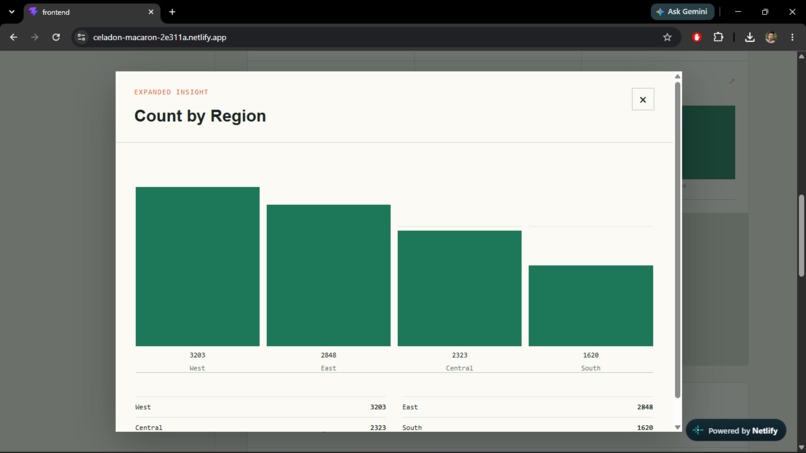Click the modal scrollbar up arrow

[677, 76]
